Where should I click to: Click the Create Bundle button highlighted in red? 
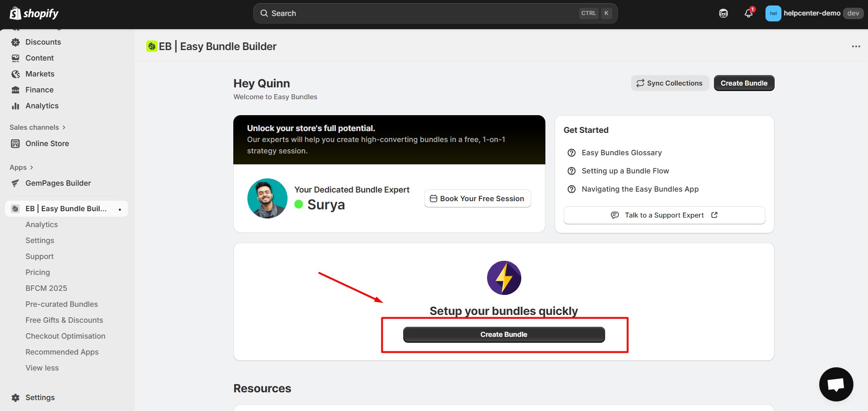tap(503, 334)
